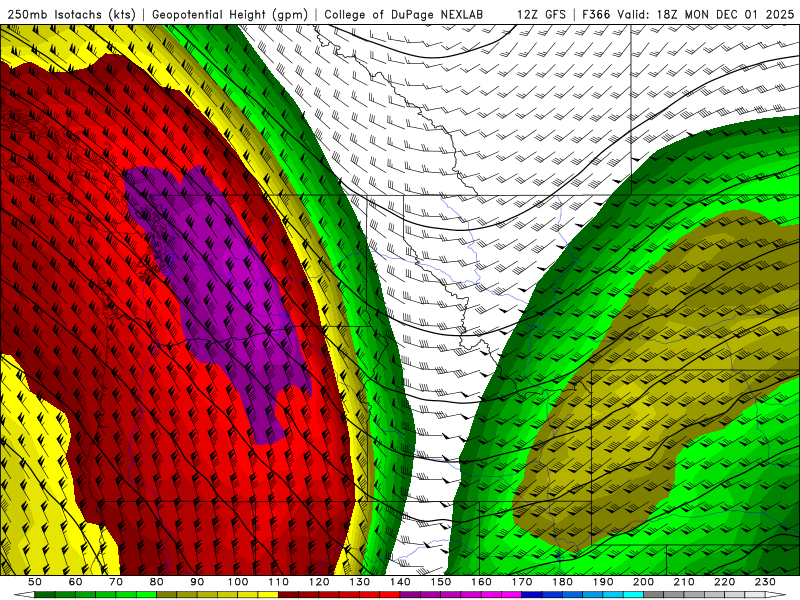Click the '60' label on the color scale
The image size is (800, 600).
pyautogui.click(x=76, y=582)
